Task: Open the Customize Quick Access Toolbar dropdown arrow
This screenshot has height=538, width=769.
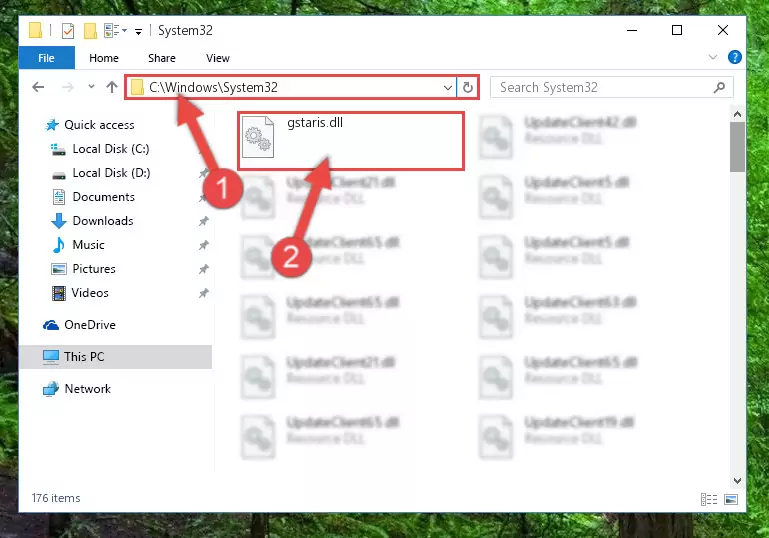Action: click(x=139, y=32)
